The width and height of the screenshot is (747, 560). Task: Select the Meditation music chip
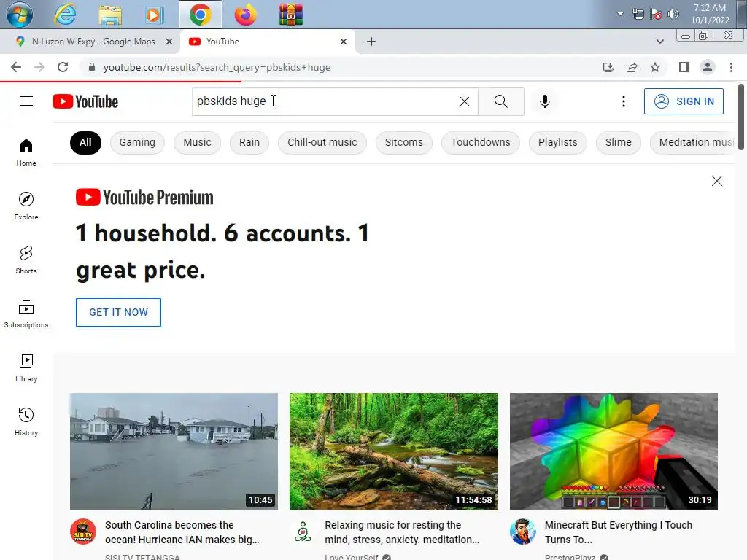click(693, 142)
